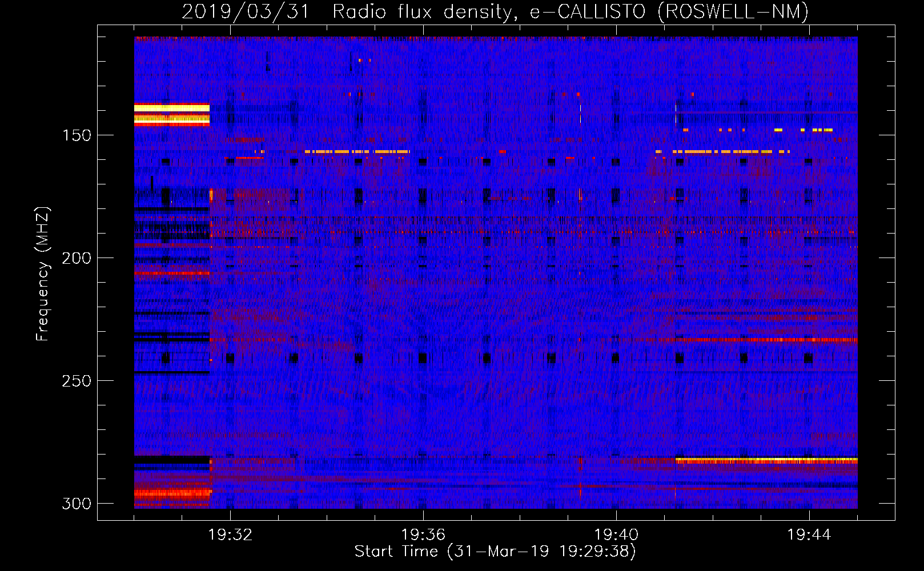Select the 150 frequency axis label
The height and width of the screenshot is (571, 924).
77,135
